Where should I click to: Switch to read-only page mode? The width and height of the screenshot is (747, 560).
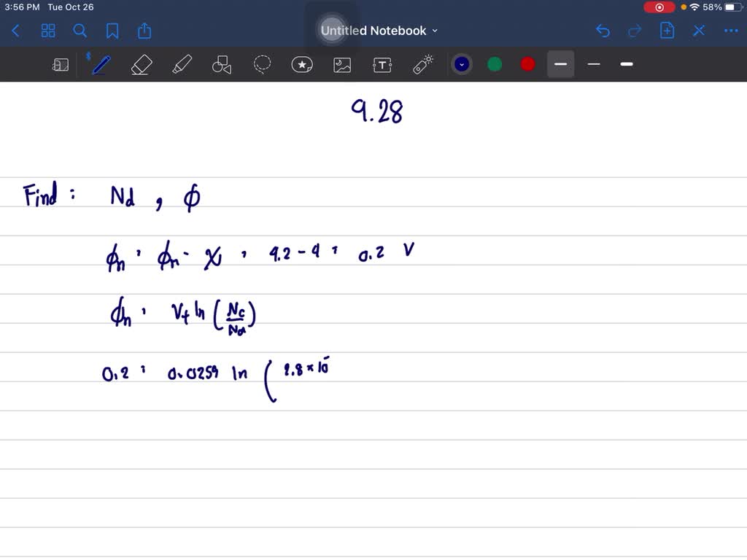[61, 64]
